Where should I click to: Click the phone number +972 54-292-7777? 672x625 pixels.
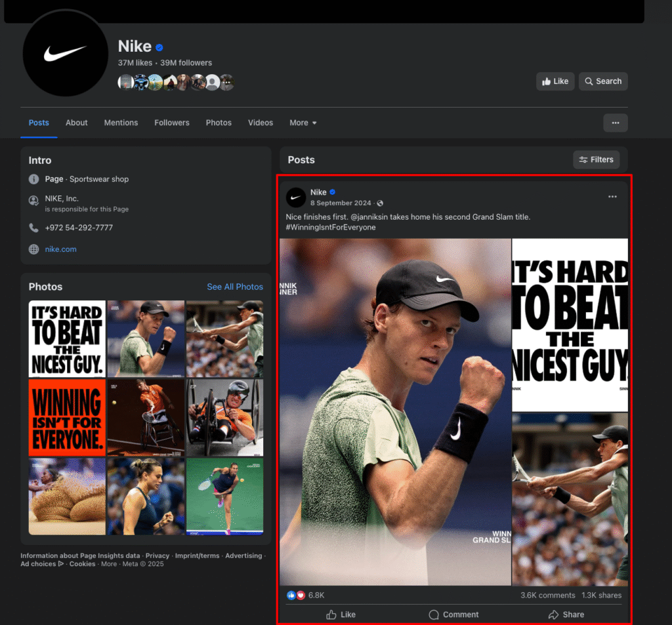pos(79,228)
